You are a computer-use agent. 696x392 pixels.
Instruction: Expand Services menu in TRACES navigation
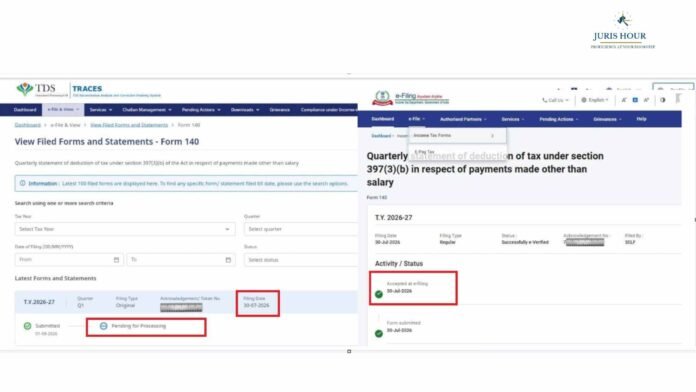click(101, 110)
